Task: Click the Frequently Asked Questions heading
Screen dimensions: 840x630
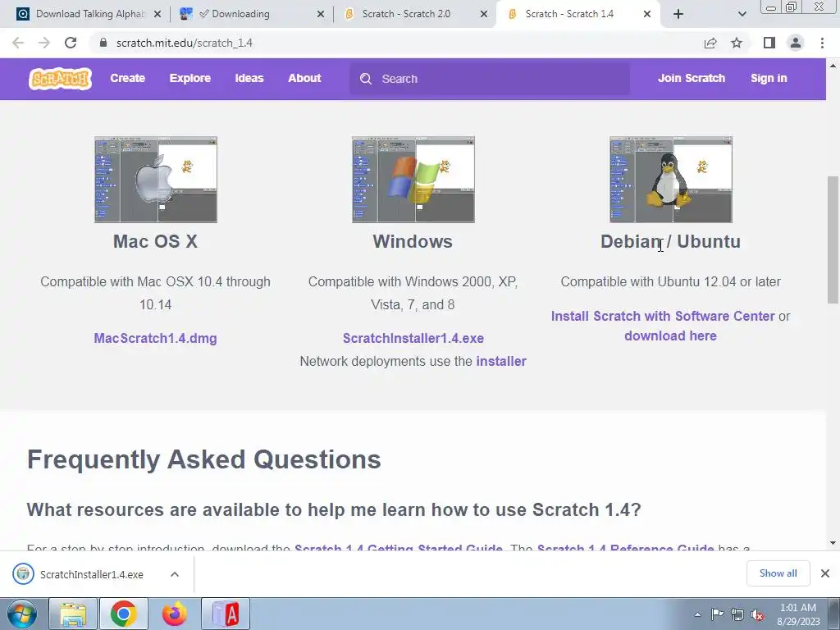Action: tap(204, 459)
